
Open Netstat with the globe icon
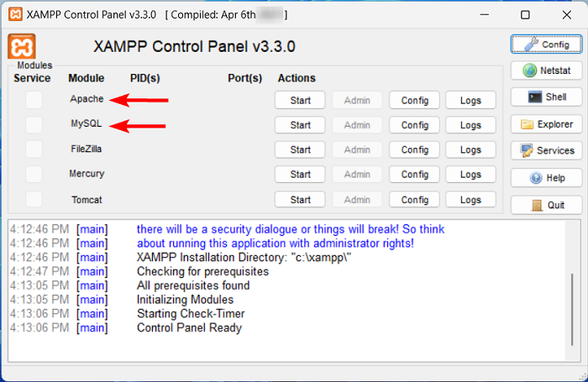pyautogui.click(x=546, y=71)
